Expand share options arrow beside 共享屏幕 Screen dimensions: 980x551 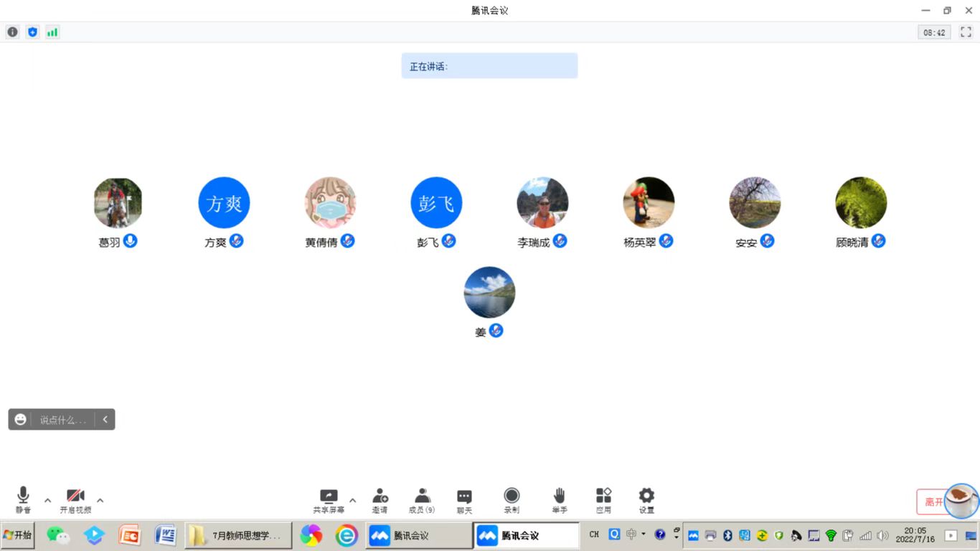[352, 500]
